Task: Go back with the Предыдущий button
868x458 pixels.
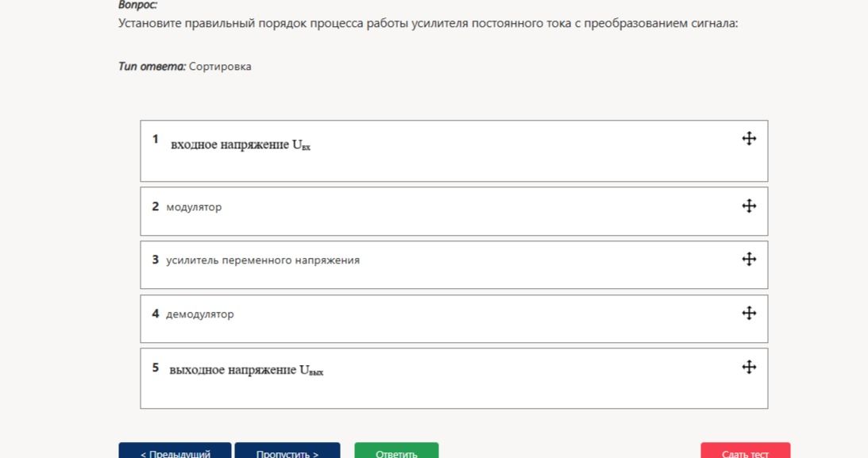Action: (175, 450)
